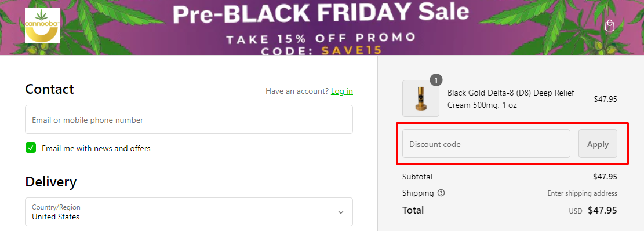Click the Apply discount button
Screen dimensions: 644x231
[x=598, y=144]
